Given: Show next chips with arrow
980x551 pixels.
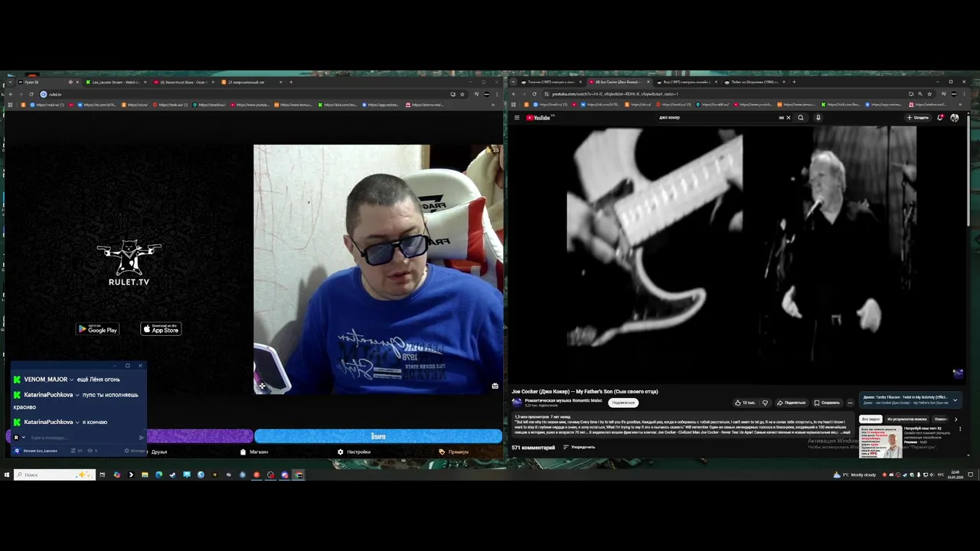Looking at the screenshot, I should [x=955, y=419].
